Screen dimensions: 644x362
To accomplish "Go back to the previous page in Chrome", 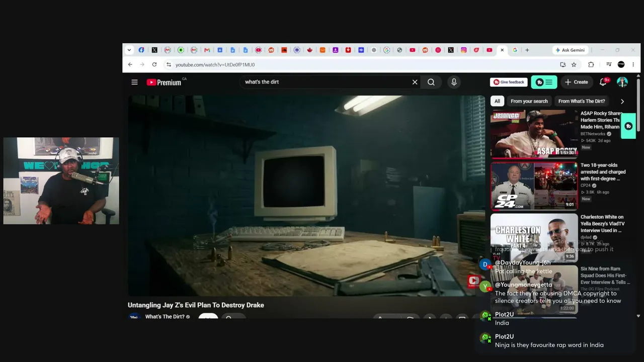I will pyautogui.click(x=130, y=64).
